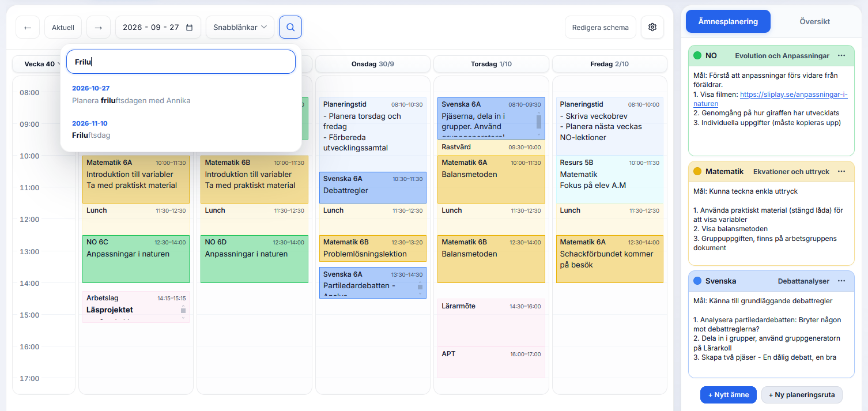Click the date field 2026-09-27

pyautogui.click(x=158, y=27)
